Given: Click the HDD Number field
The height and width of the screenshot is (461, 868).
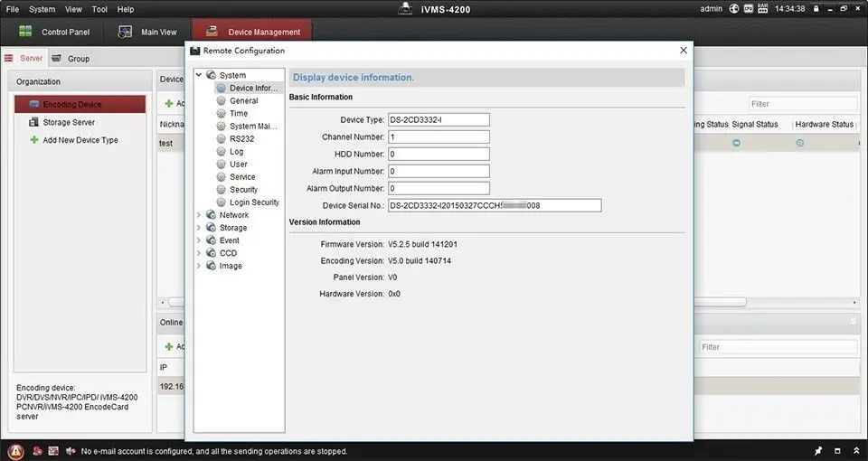Looking at the screenshot, I should pos(439,154).
